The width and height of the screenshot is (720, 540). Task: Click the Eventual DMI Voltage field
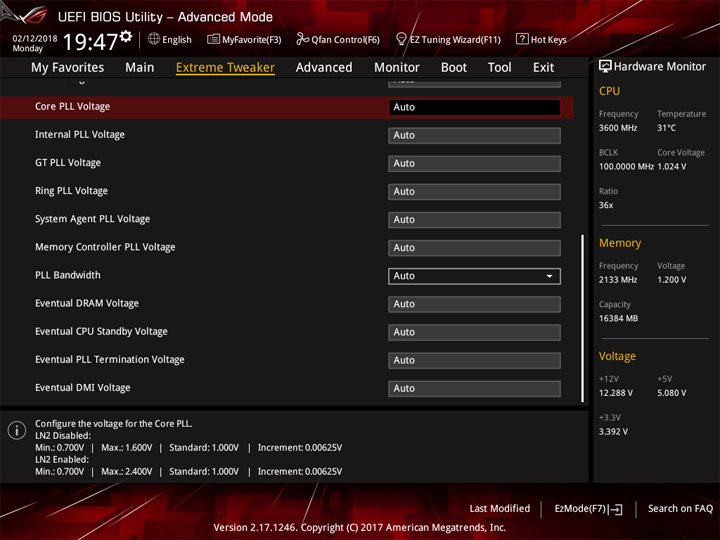pyautogui.click(x=474, y=388)
